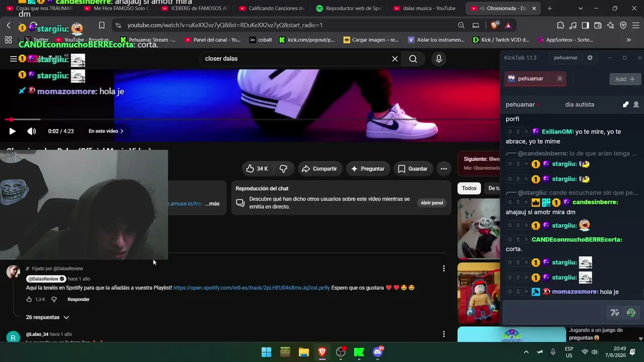Open the Leo AI sparkle icon
The height and width of the screenshot is (362, 644).
[611, 25]
